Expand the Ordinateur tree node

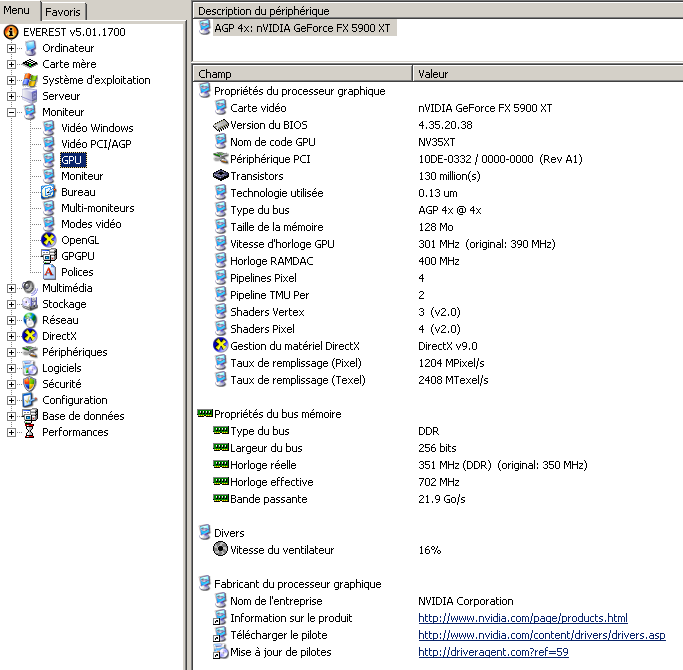coord(11,48)
